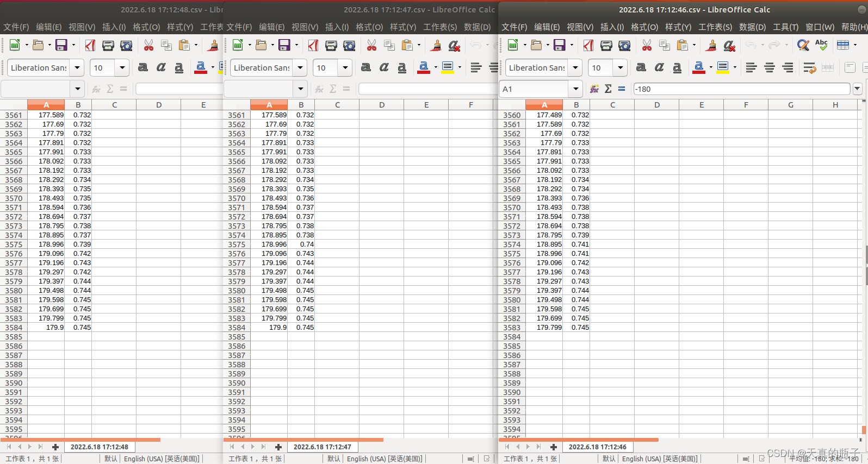The height and width of the screenshot is (464, 868).
Task: Set font color red in 17:12:46 window
Action: pos(699,67)
